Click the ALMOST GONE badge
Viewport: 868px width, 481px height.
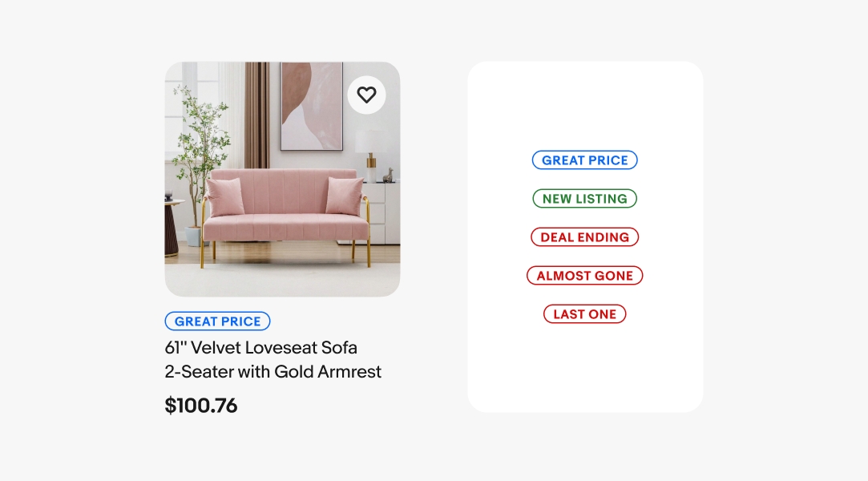[585, 276]
